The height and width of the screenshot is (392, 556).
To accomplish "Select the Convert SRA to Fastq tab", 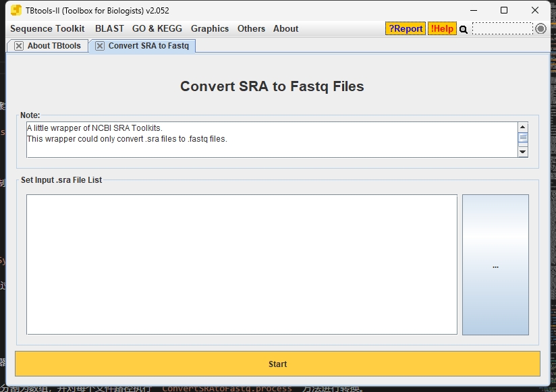I will tap(148, 46).
